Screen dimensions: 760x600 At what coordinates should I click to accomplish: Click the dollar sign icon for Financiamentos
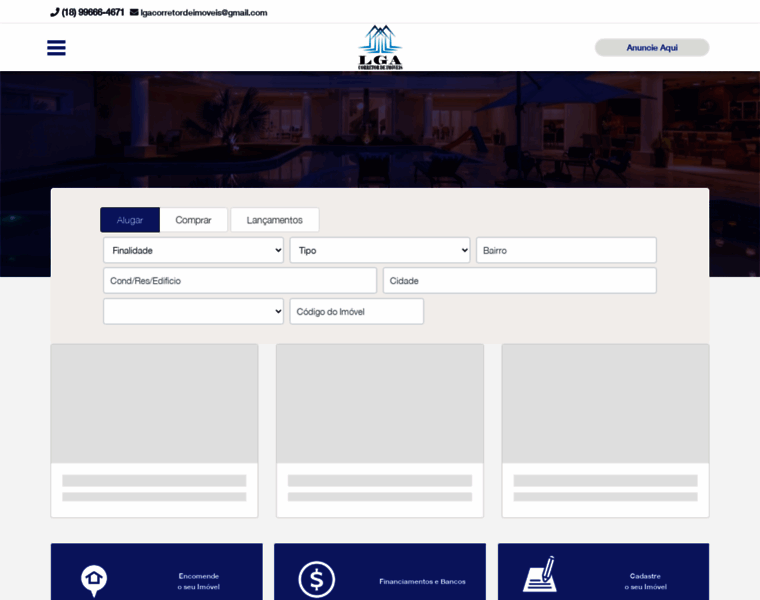coord(317,579)
